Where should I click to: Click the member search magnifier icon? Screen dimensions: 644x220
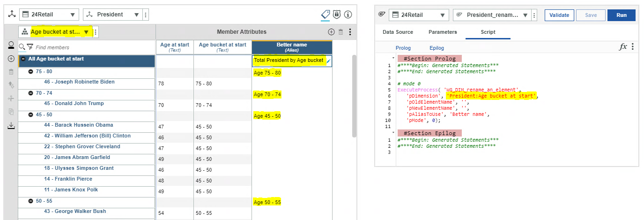click(22, 47)
